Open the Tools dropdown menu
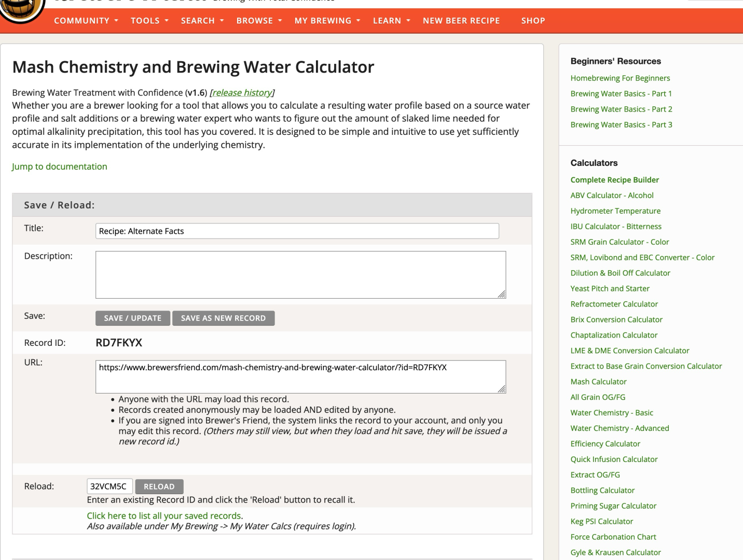 [149, 21]
